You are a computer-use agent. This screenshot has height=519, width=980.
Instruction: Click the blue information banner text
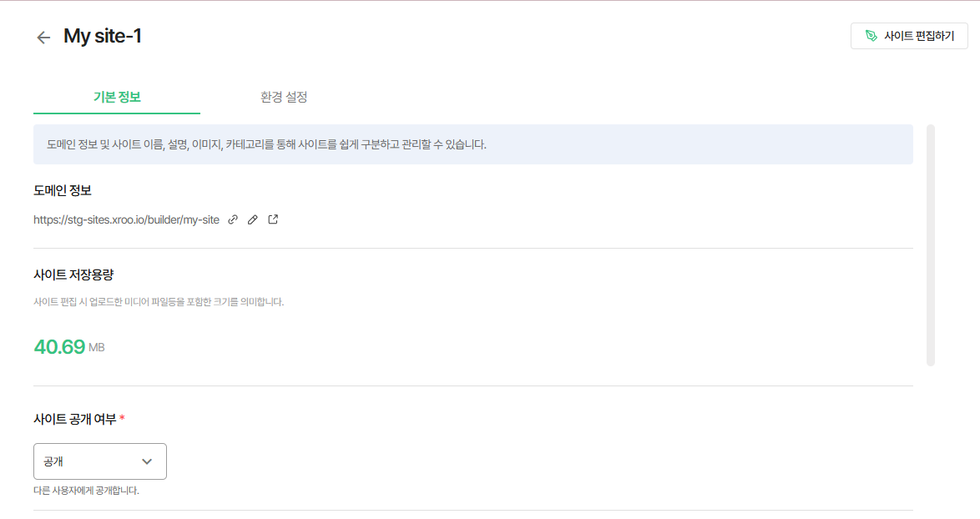(x=266, y=144)
